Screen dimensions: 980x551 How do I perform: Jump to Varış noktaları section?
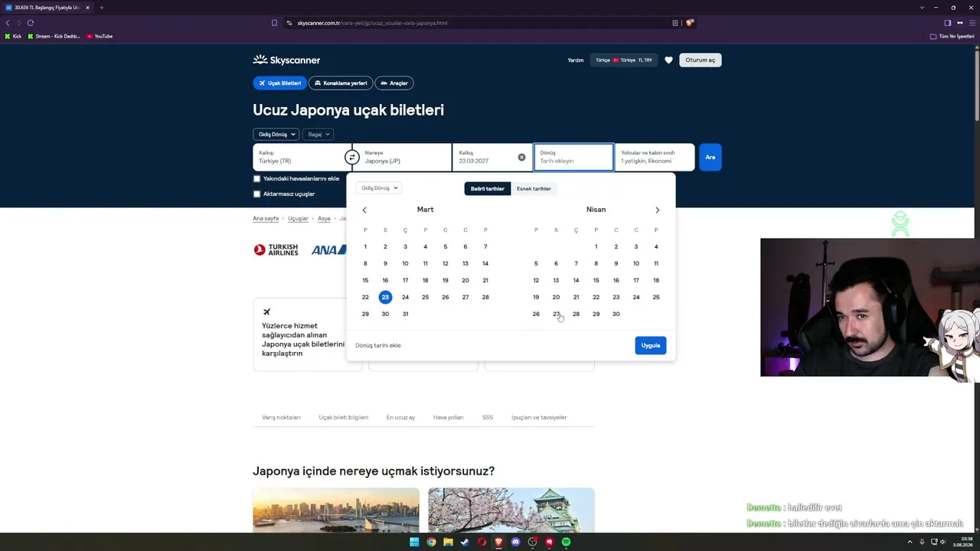pyautogui.click(x=281, y=417)
